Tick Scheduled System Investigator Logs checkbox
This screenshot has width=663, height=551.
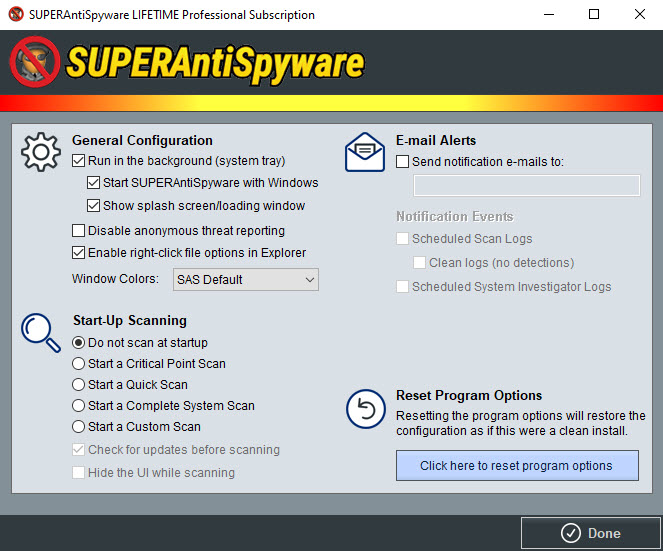tap(403, 287)
